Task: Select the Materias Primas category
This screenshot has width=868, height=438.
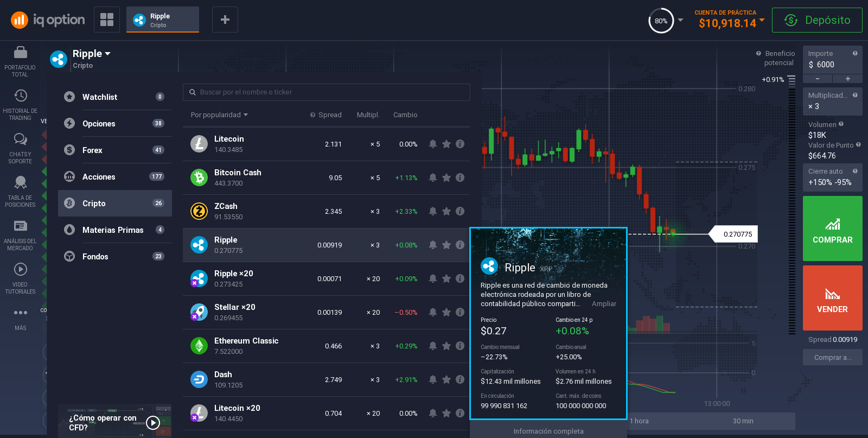Action: [x=115, y=230]
